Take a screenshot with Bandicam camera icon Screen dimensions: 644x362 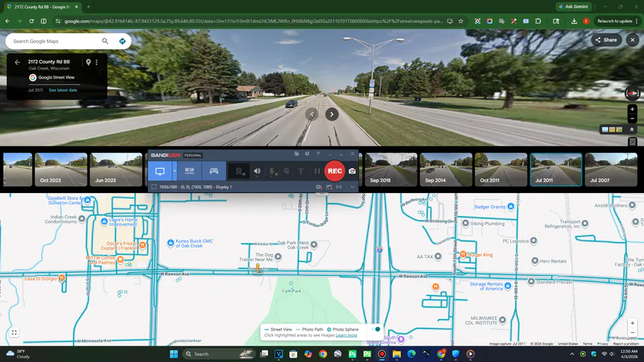[352, 171]
